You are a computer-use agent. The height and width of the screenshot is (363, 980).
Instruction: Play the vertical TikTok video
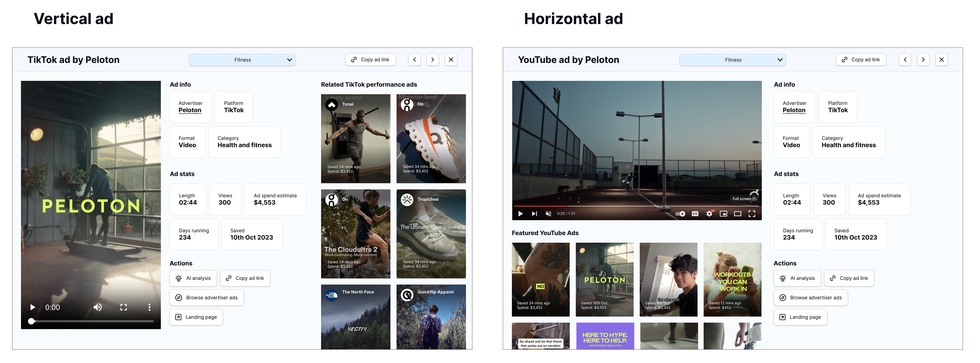point(33,307)
